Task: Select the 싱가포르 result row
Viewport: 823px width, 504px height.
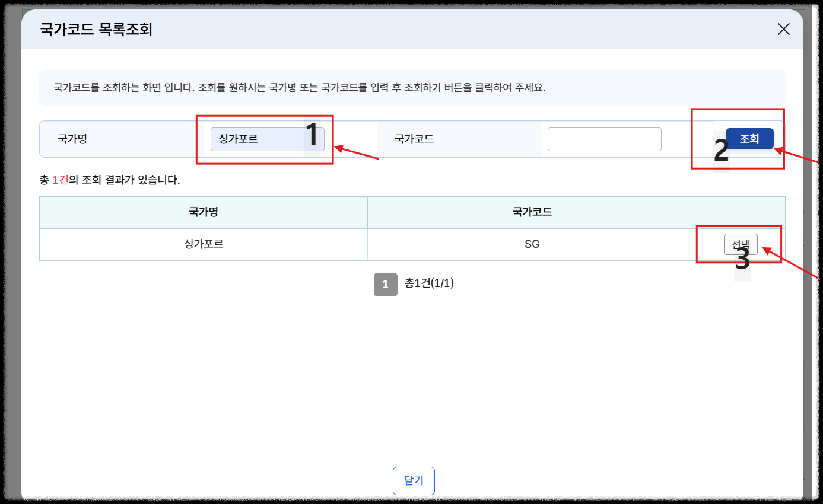Action: point(203,244)
